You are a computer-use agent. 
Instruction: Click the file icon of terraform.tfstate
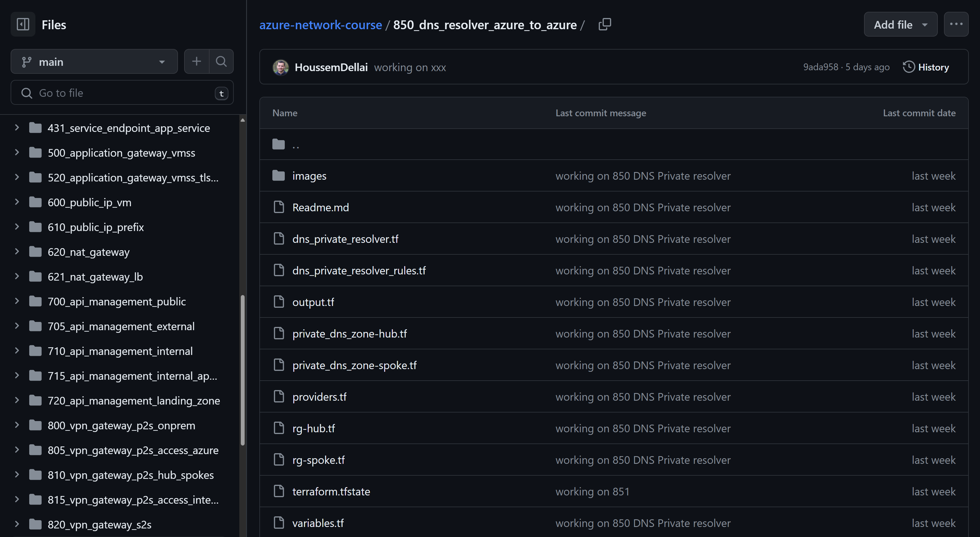pos(279,491)
